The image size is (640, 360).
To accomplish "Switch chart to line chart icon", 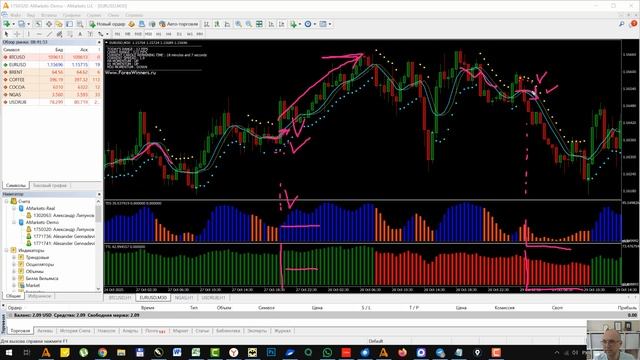I will [227, 24].
